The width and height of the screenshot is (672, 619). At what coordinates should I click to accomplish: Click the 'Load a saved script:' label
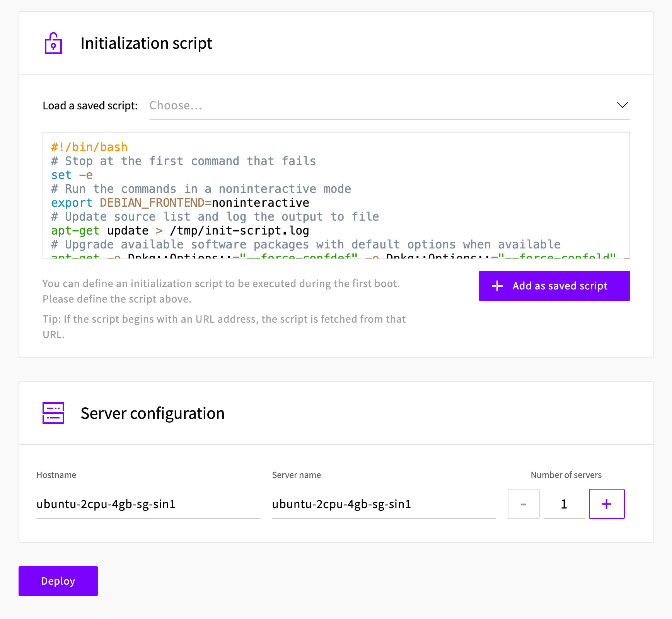pyautogui.click(x=90, y=105)
